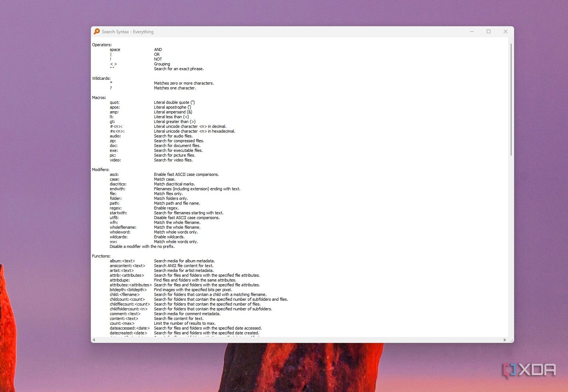Click the 'amp:' macro entry

114,112
